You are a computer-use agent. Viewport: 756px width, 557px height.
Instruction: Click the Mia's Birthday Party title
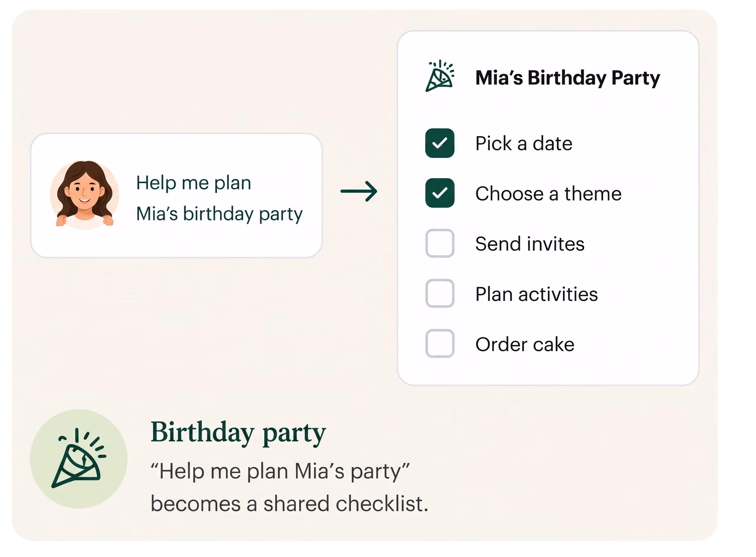pos(568,78)
